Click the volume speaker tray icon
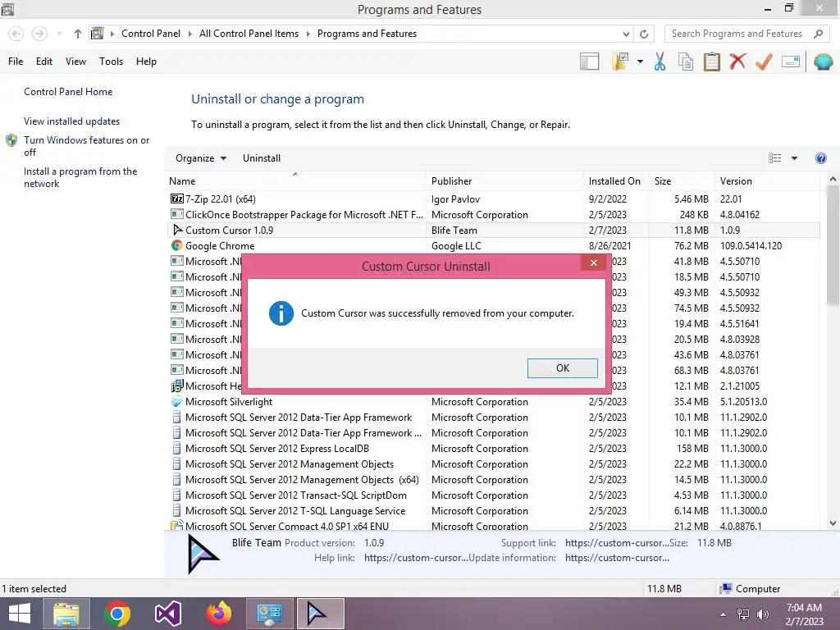 pyautogui.click(x=762, y=614)
